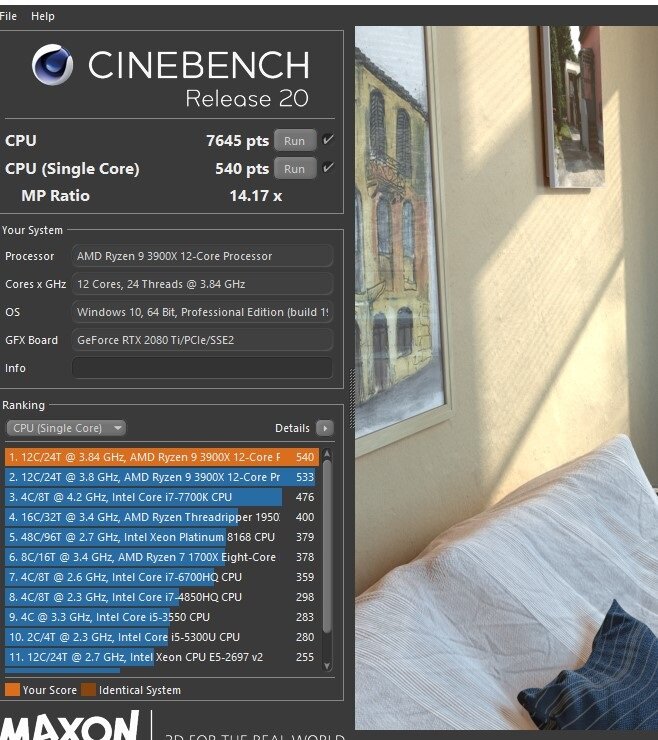Click the ranking list scroll-up arrow
This screenshot has height=740, width=658.
(327, 454)
